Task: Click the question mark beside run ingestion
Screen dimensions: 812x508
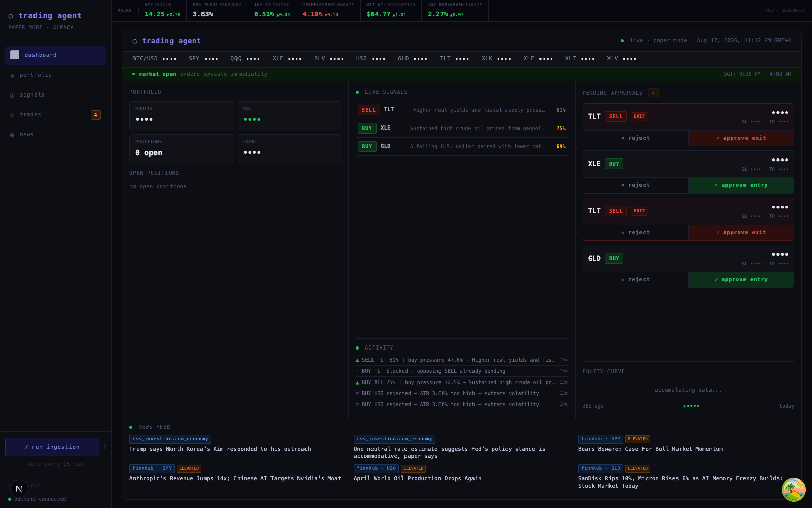Action: tap(105, 447)
